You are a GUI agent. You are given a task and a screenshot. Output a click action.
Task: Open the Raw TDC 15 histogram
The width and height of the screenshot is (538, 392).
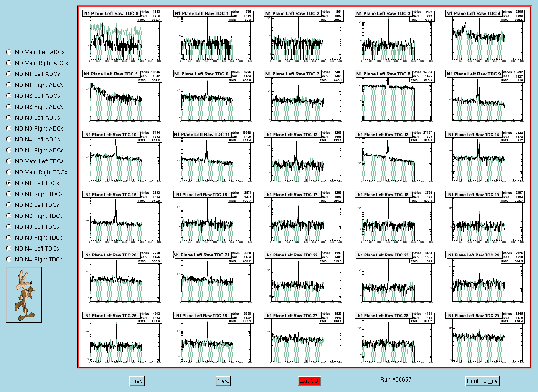[122, 217]
